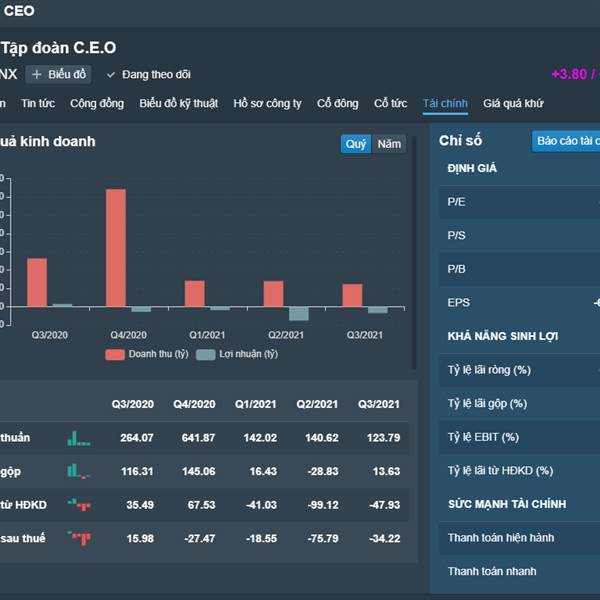The image size is (600, 600).
Task: Select the Tài chính tab
Action: coord(445,103)
